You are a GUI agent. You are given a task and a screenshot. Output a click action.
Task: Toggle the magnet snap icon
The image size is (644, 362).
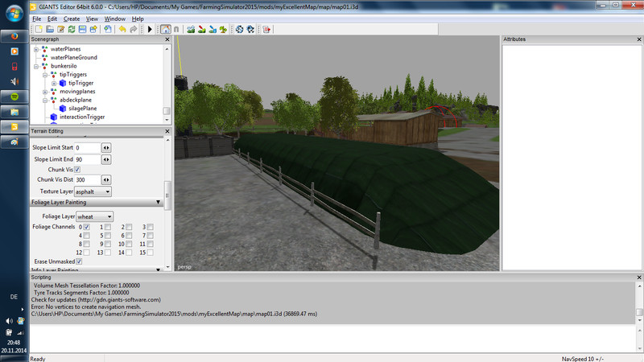(x=176, y=29)
